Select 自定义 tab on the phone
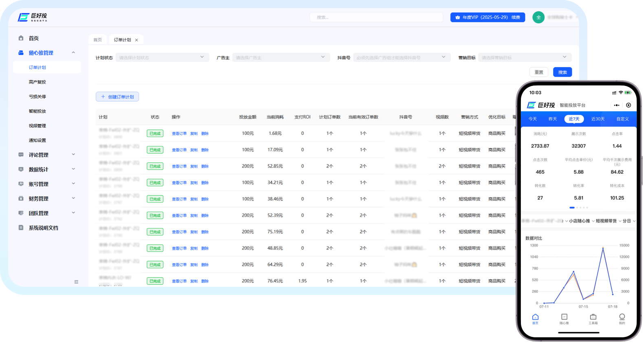 tap(622, 119)
